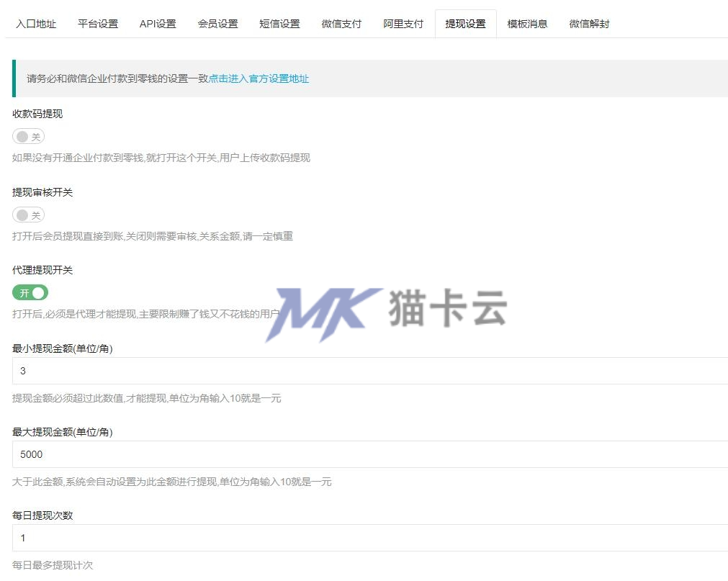Turn on the 提现审核开关 switch

[28, 215]
